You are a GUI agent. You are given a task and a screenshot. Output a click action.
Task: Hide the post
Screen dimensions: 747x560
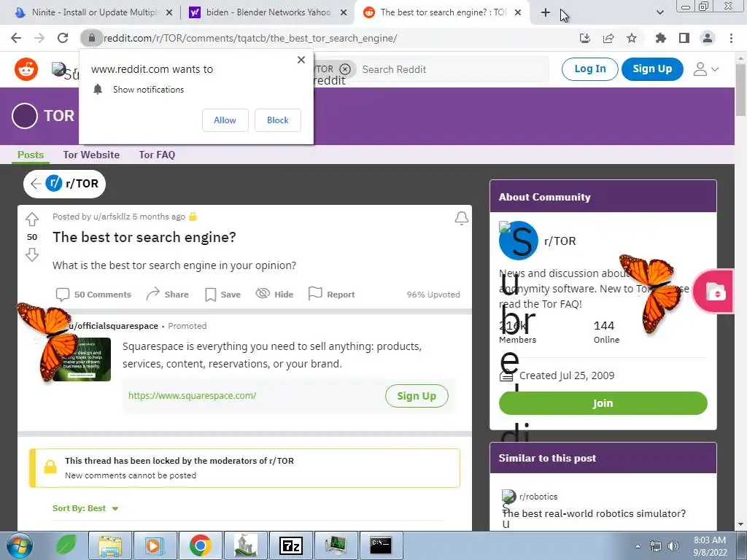pos(274,295)
